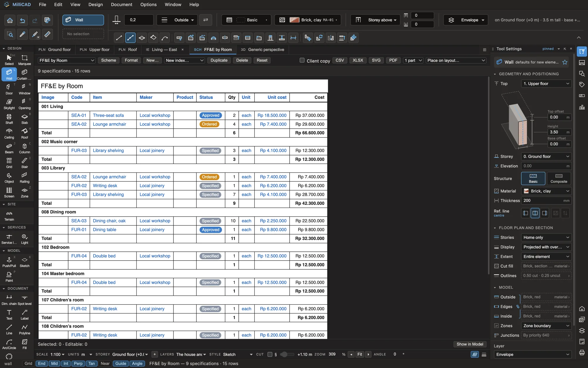Screen dimensions: 588x368
Task: Choose the Paint tool
Action: (x=9, y=276)
